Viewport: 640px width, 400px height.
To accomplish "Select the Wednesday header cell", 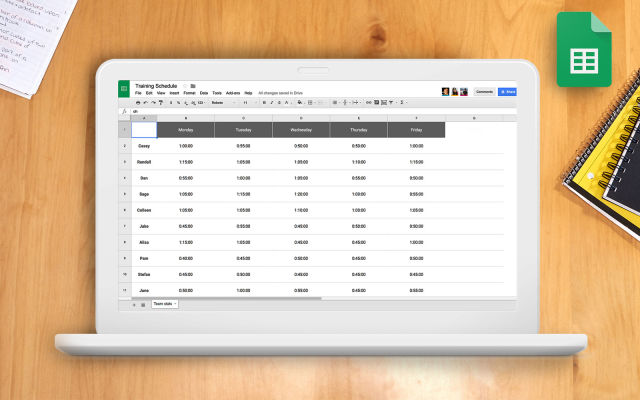I will [x=301, y=129].
